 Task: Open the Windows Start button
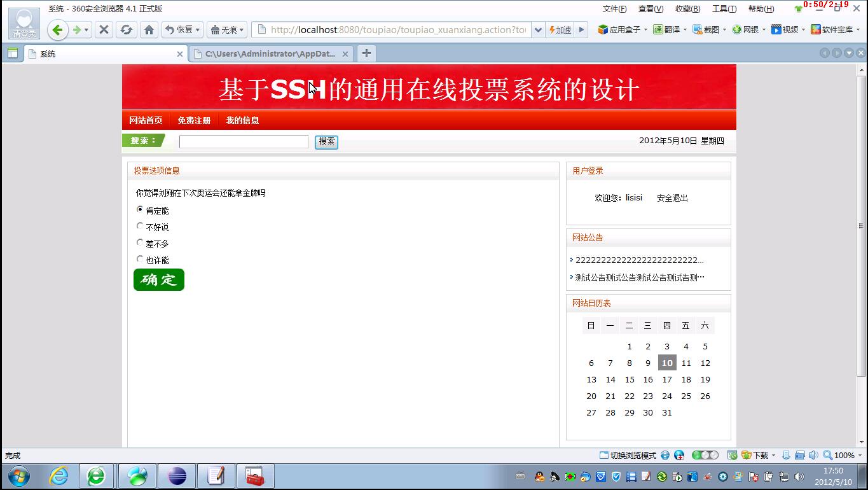pos(18,476)
